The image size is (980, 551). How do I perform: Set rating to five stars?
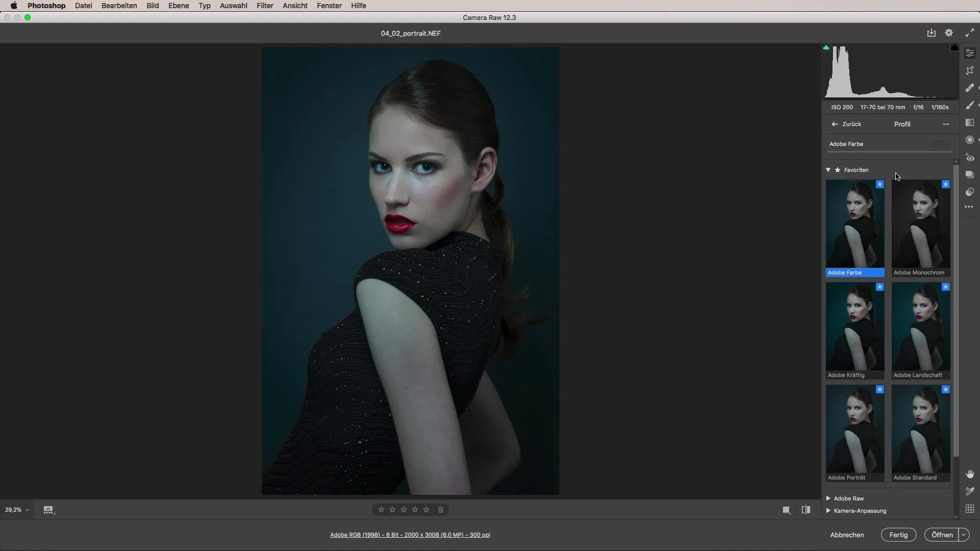(426, 510)
